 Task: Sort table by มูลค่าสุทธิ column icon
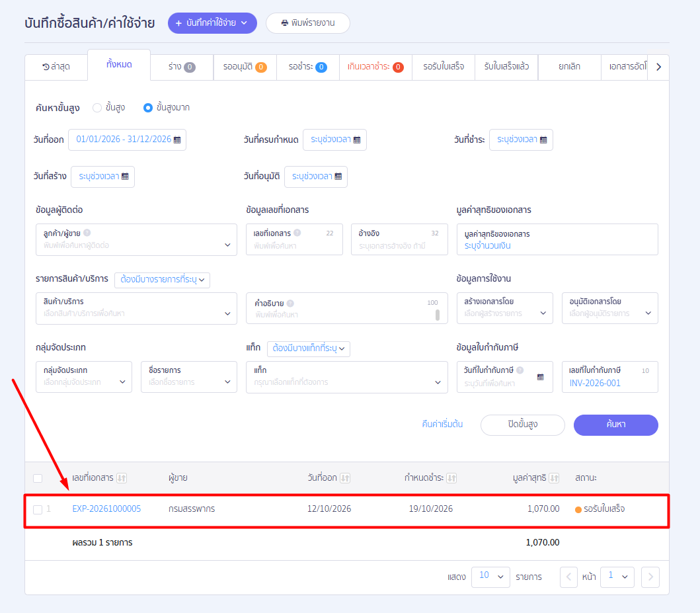[554, 478]
